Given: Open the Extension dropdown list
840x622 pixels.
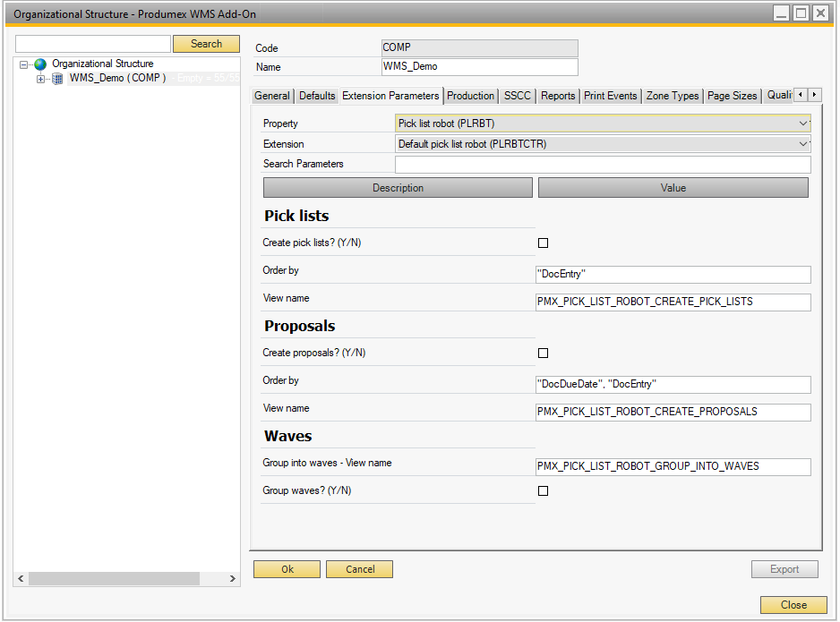Looking at the screenshot, I should (x=802, y=144).
